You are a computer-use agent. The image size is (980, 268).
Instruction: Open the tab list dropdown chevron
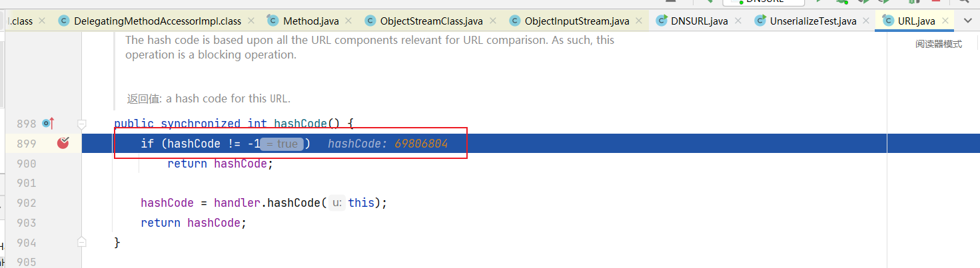pyautogui.click(x=968, y=21)
